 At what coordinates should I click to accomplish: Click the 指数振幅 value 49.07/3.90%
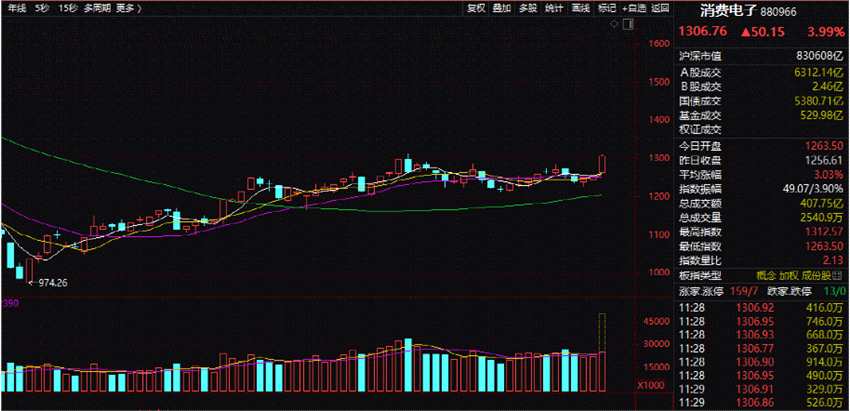(x=811, y=189)
